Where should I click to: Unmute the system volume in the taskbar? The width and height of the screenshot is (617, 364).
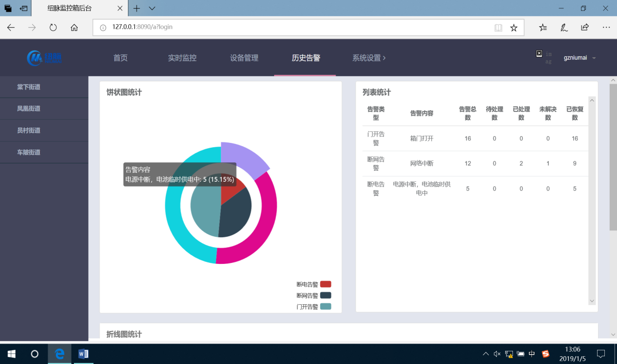(497, 354)
